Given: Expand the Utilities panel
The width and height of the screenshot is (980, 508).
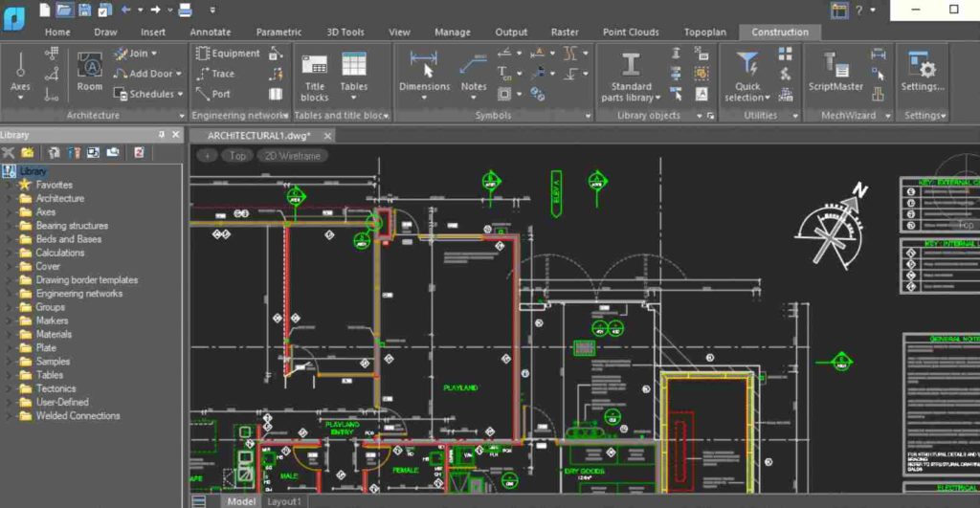Looking at the screenshot, I should pos(795,116).
